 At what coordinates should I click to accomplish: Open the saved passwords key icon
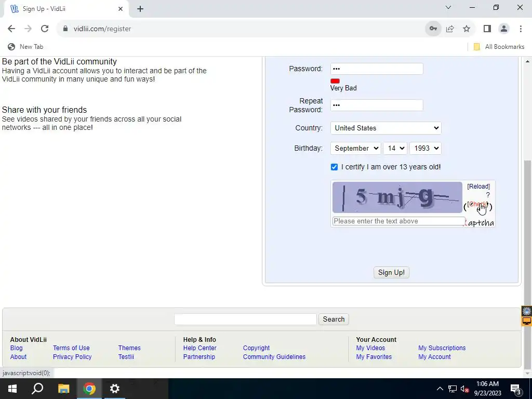click(433, 29)
